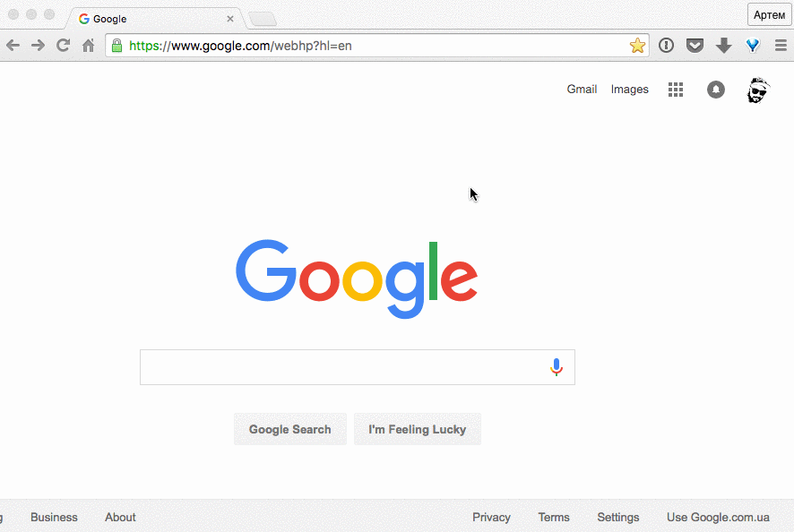Open the Google apps grid

(x=676, y=90)
